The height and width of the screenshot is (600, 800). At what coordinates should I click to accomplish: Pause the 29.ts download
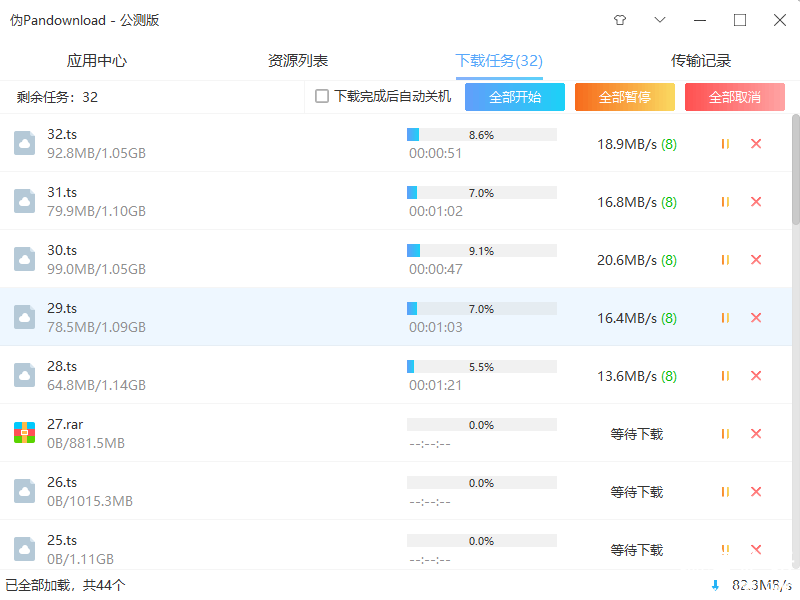coord(725,318)
